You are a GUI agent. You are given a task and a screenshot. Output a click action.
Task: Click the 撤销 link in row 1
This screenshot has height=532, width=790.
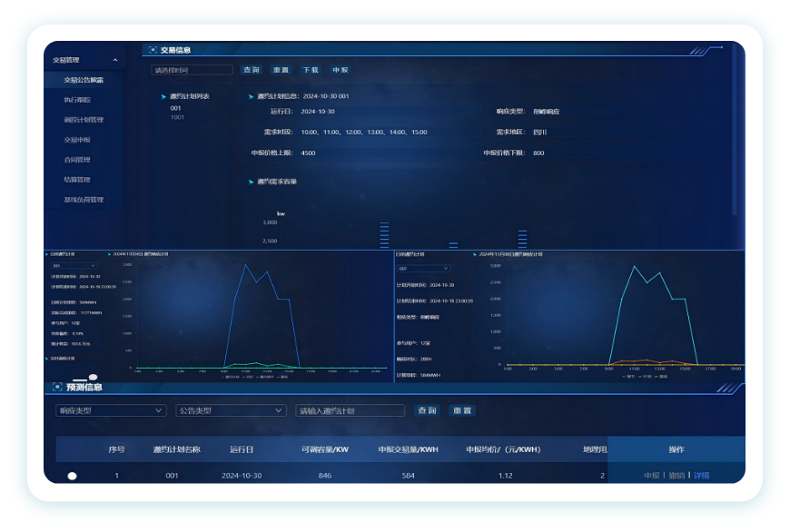coord(676,476)
